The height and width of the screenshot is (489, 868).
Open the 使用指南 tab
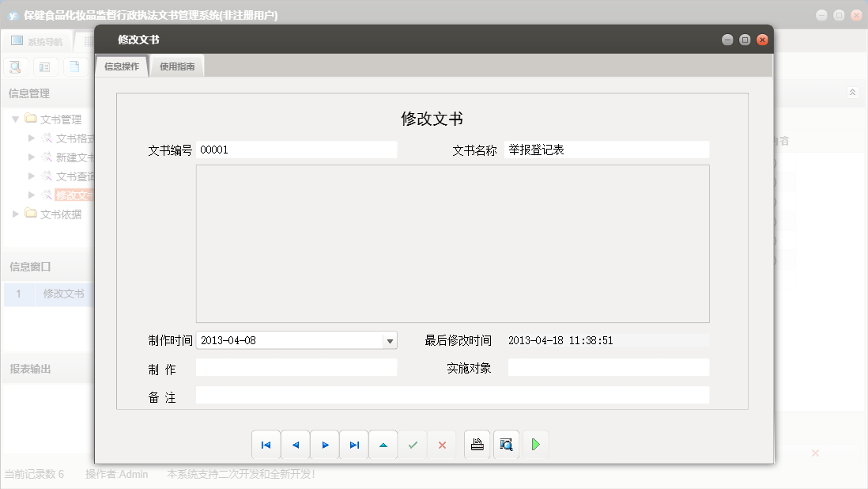[x=177, y=67]
